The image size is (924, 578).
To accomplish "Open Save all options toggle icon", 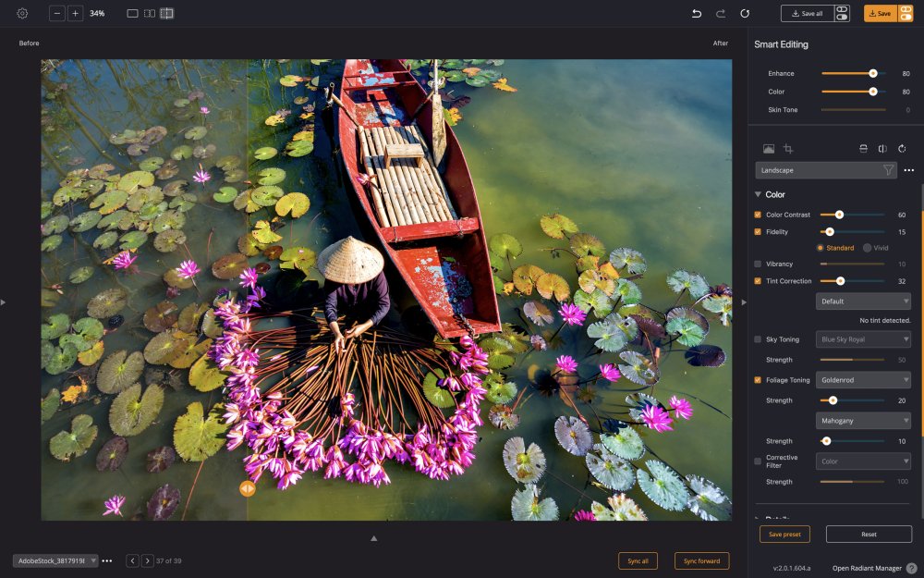I will pos(842,13).
